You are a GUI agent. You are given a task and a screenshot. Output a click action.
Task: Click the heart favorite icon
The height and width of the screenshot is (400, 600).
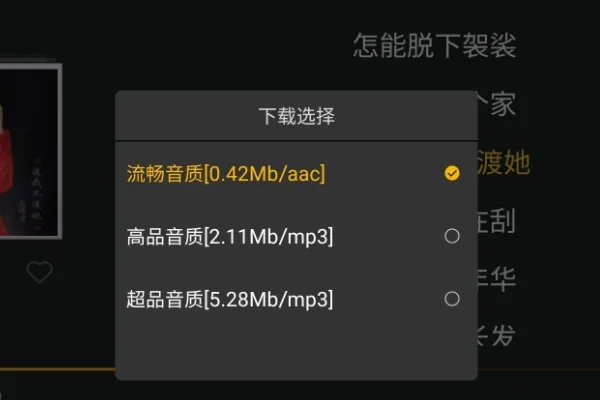(x=39, y=272)
